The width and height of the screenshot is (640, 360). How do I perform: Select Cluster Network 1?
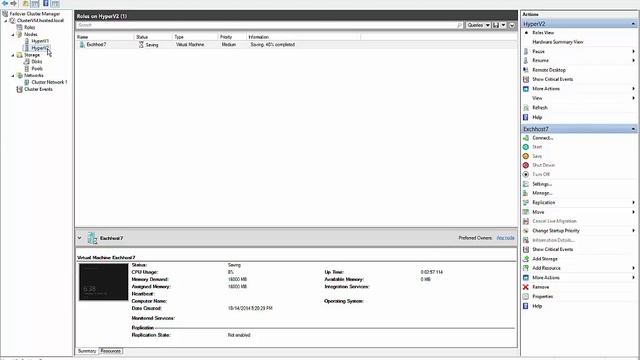click(49, 82)
